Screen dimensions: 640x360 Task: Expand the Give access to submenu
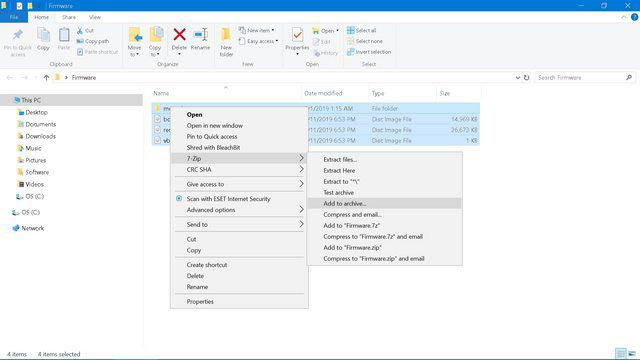pos(239,184)
